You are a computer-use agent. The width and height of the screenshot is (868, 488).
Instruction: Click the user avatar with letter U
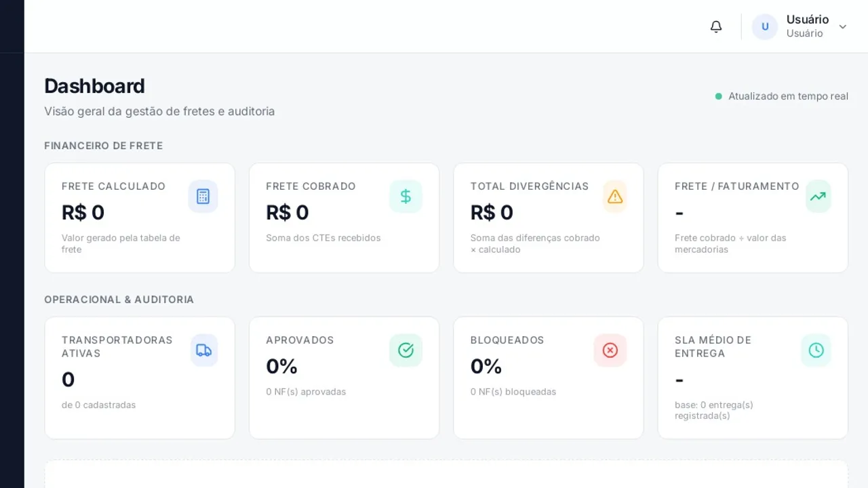pos(765,26)
